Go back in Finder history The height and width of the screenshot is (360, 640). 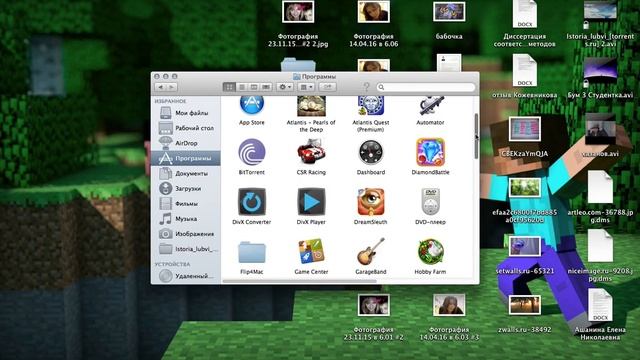pyautogui.click(x=160, y=87)
